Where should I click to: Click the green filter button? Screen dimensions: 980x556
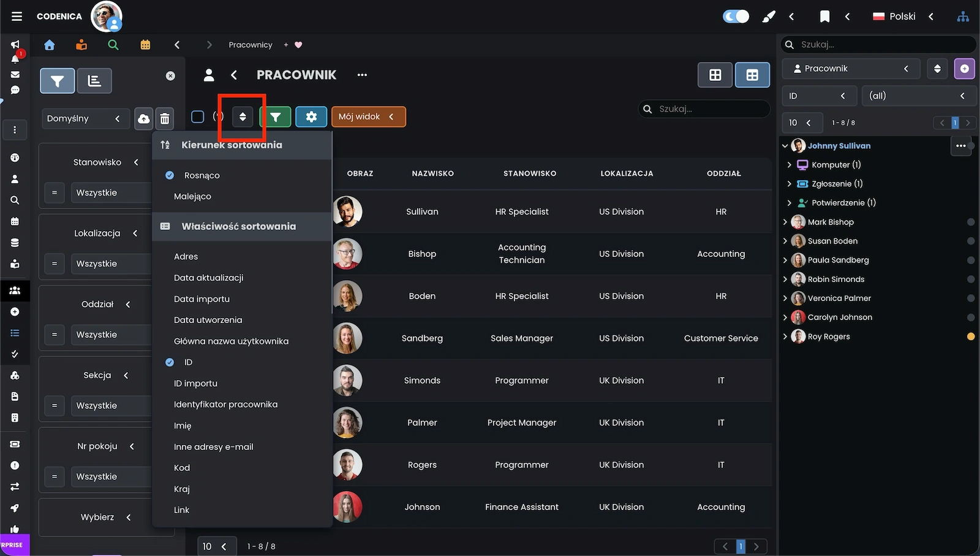(276, 116)
